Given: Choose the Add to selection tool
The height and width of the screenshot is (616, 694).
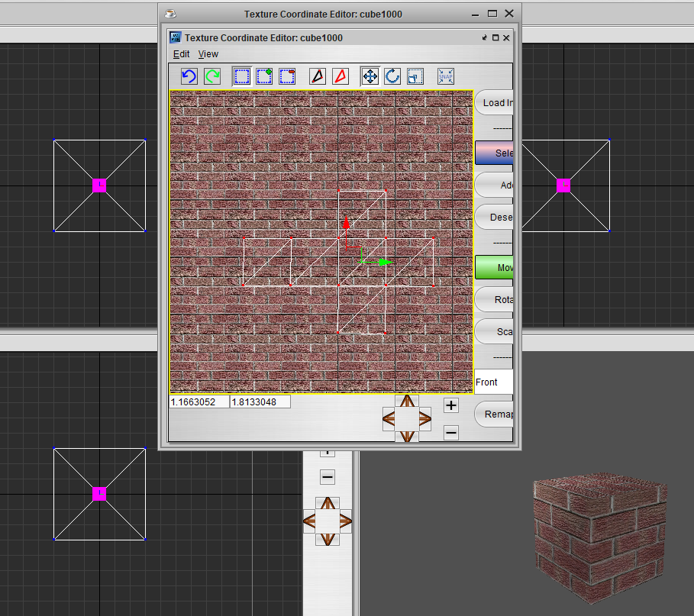Looking at the screenshot, I should coord(264,76).
